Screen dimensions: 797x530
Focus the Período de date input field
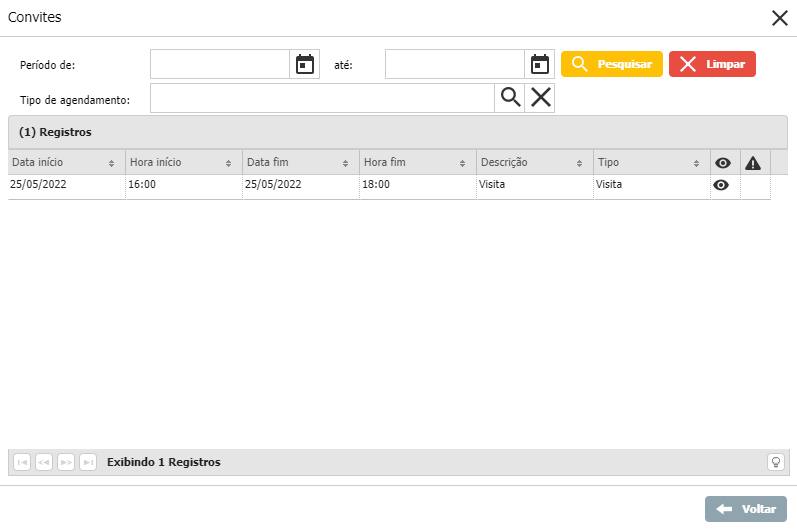coord(220,64)
